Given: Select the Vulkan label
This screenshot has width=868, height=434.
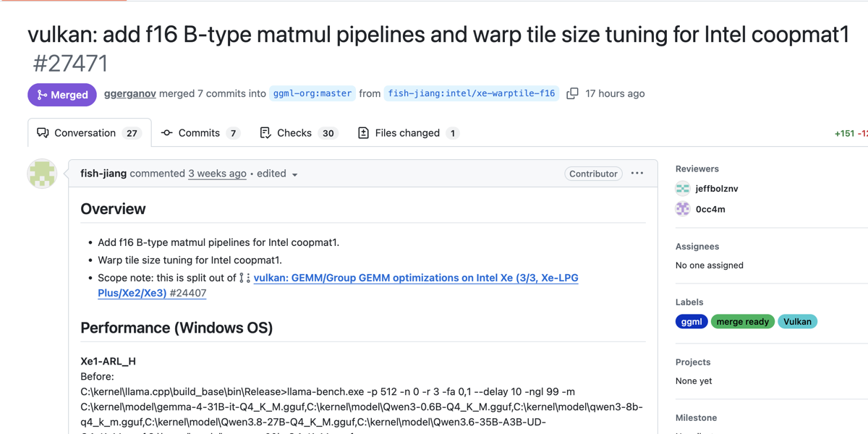Looking at the screenshot, I should [797, 322].
